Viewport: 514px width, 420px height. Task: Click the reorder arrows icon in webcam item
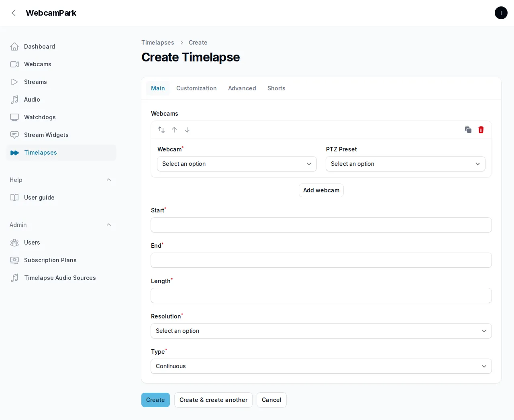click(x=161, y=130)
